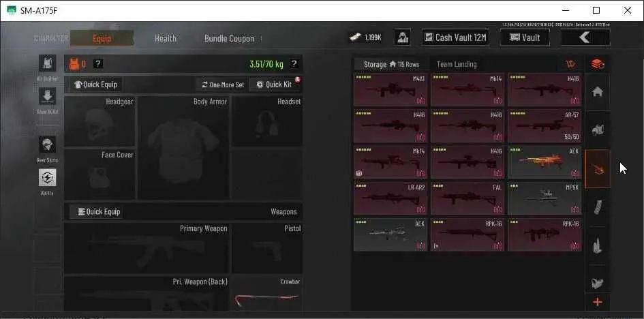Select the Headset slot

[267, 121]
